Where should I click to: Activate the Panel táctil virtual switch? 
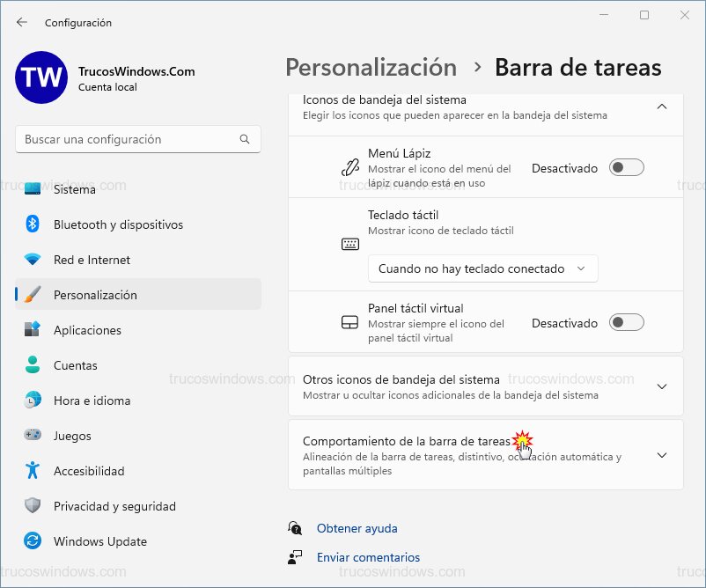coord(626,322)
